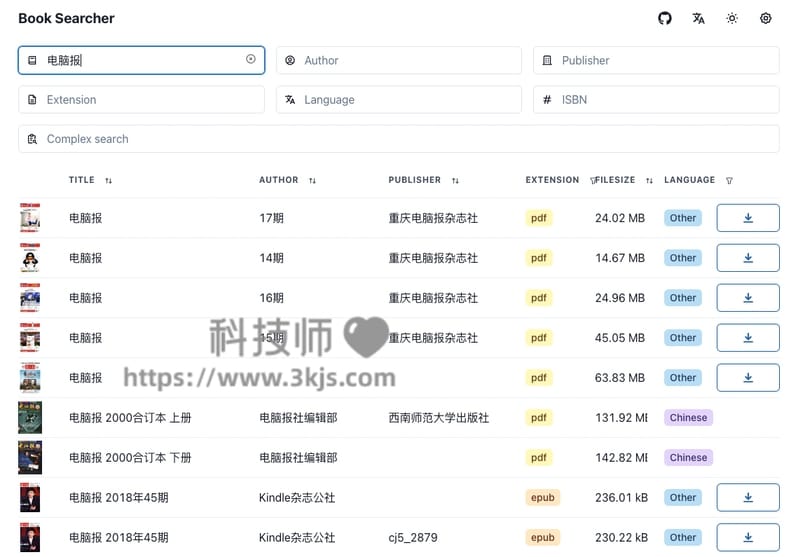Sort results by Publisher column

455,180
